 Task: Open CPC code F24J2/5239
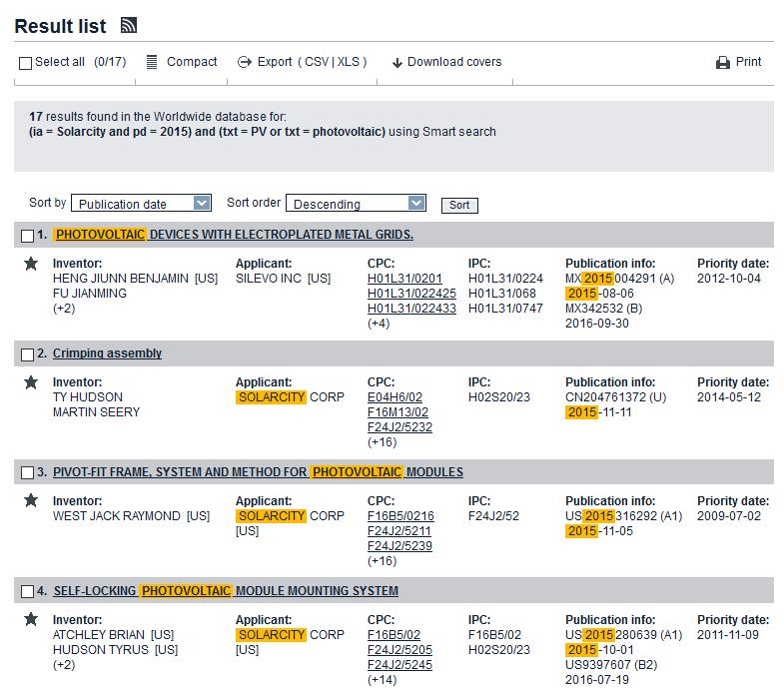399,546
